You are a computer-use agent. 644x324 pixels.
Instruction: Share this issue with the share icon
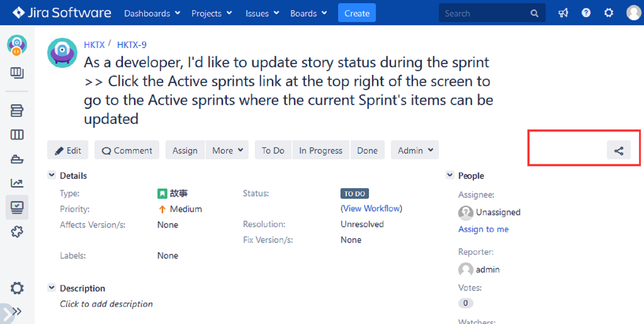(x=619, y=150)
